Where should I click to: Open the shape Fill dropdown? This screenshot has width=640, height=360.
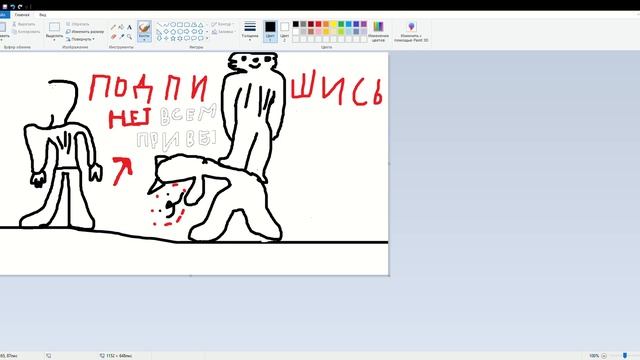(x=223, y=32)
